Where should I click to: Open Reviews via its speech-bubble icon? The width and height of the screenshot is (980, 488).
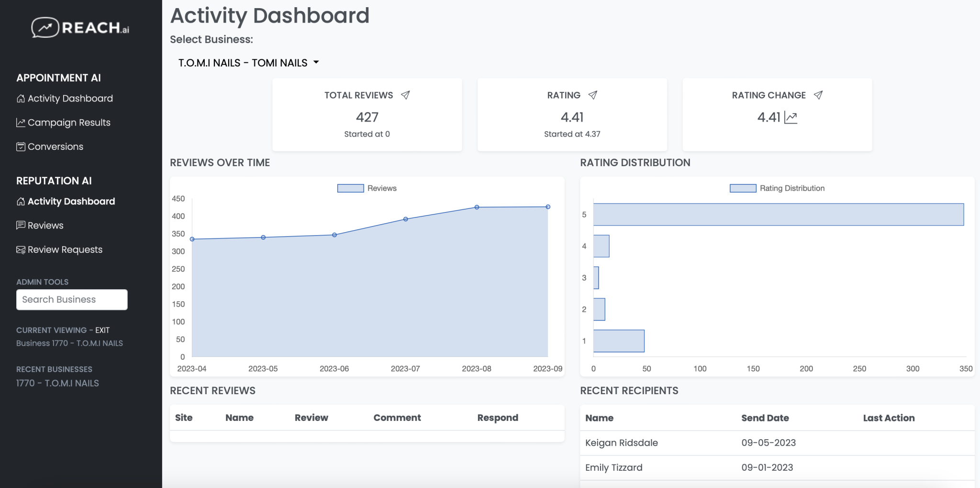point(20,225)
